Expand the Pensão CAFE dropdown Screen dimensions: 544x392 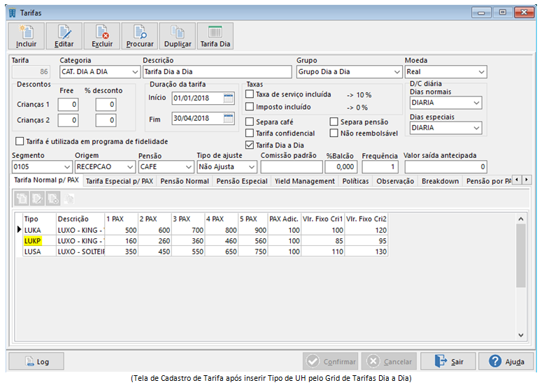(x=189, y=167)
